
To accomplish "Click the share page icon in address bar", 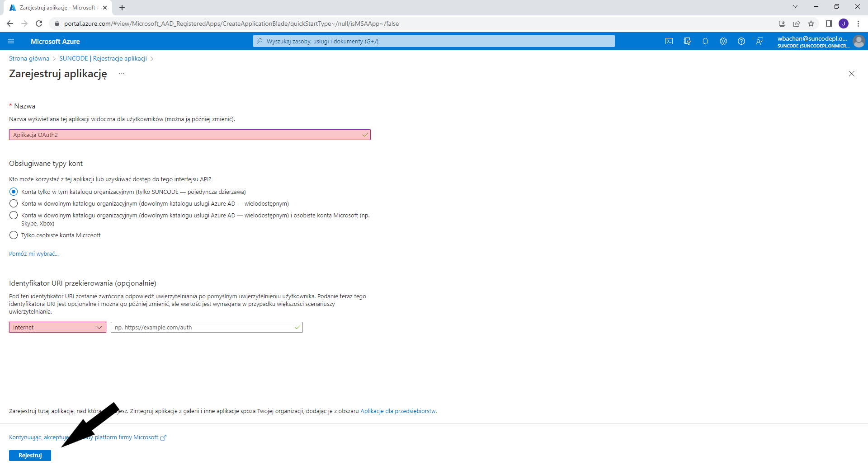I will (797, 23).
